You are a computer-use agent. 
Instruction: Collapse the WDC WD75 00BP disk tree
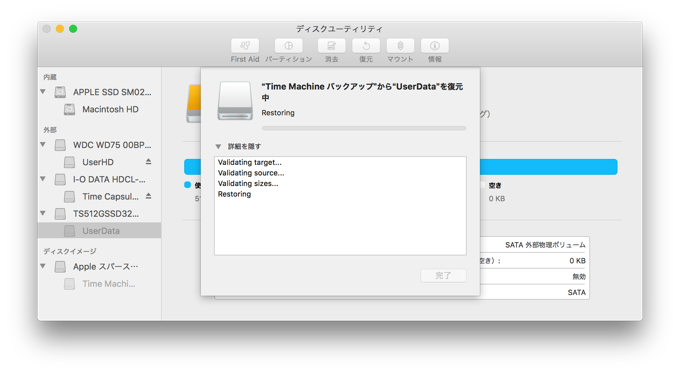43,144
